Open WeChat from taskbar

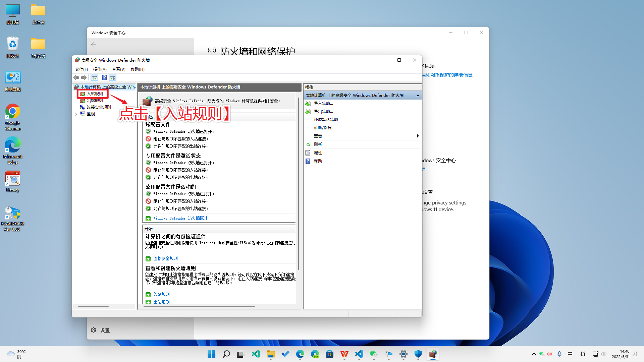tap(374, 354)
